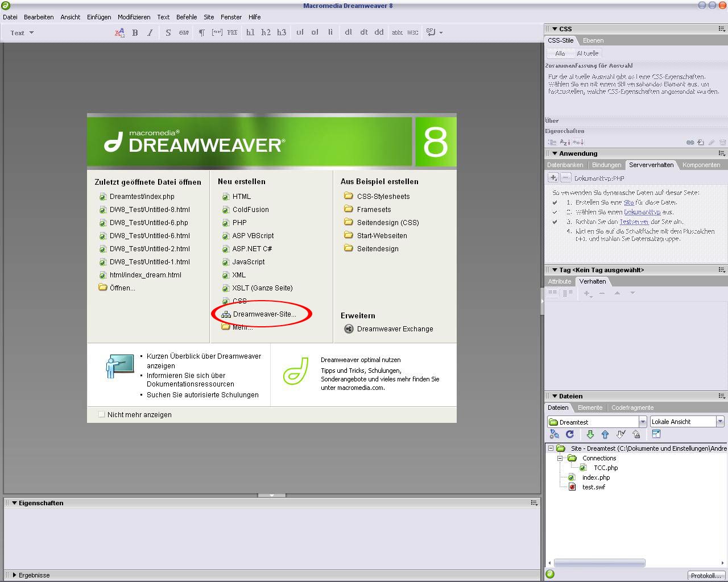Click the new CSS rule icon
Image resolution: width=728 pixels, height=582 pixels.
(701, 142)
